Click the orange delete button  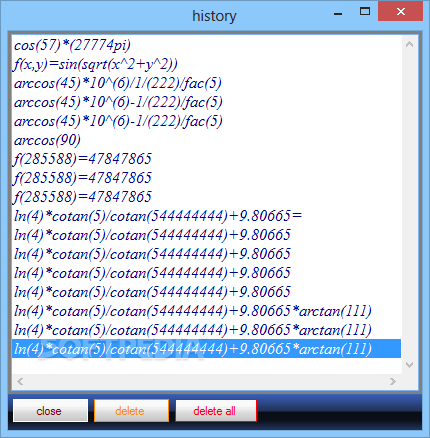pos(131,411)
